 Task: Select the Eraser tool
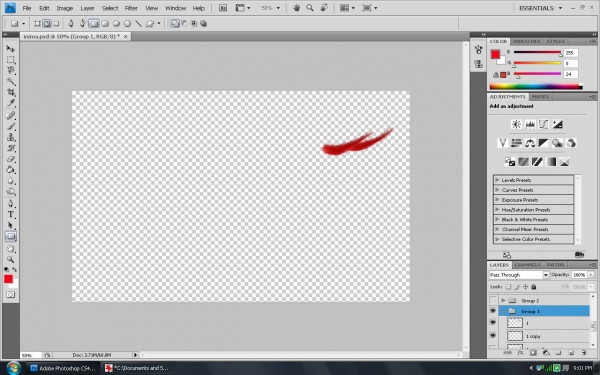point(10,159)
